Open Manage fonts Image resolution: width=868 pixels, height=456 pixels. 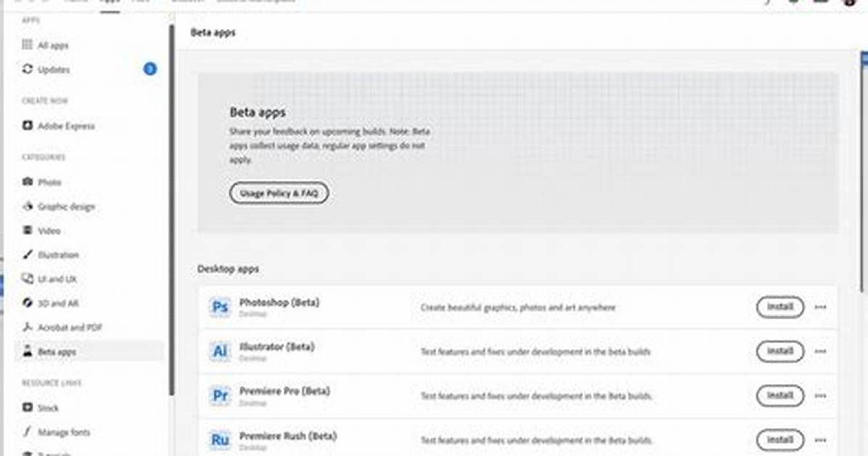pyautogui.click(x=56, y=431)
